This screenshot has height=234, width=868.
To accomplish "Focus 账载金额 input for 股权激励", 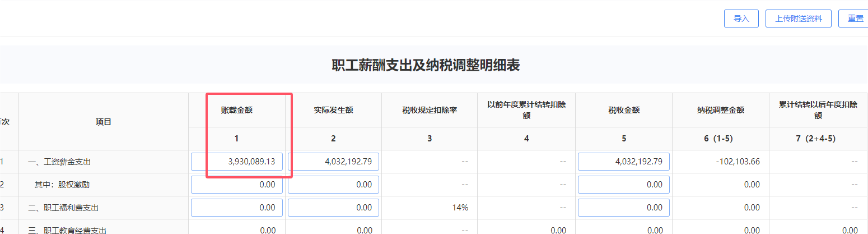I will 236,185.
